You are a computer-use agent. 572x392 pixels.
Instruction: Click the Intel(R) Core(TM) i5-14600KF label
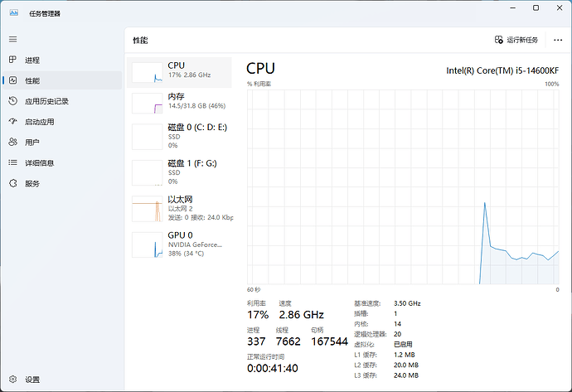(502, 70)
